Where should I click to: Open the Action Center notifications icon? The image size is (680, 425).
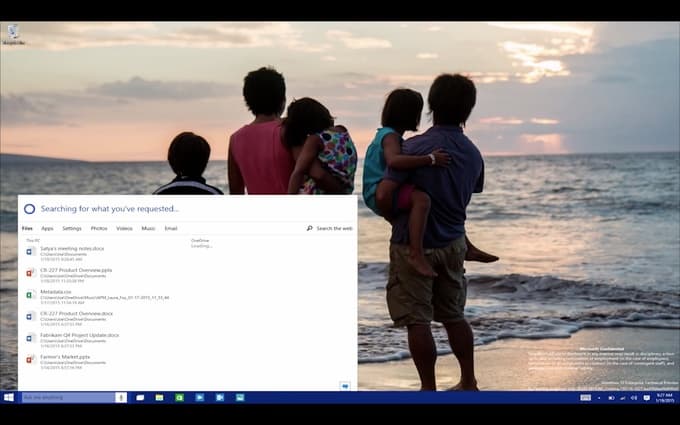pyautogui.click(x=647, y=398)
